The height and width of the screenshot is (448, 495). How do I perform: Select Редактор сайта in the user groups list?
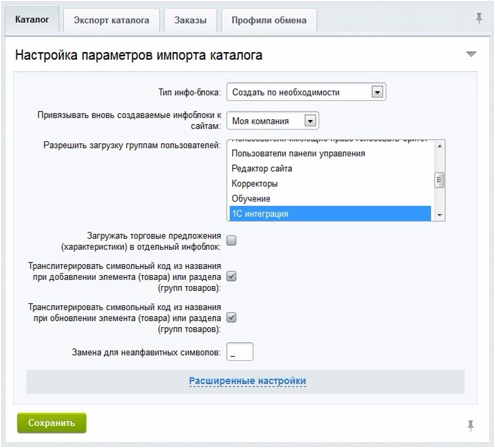(x=330, y=169)
